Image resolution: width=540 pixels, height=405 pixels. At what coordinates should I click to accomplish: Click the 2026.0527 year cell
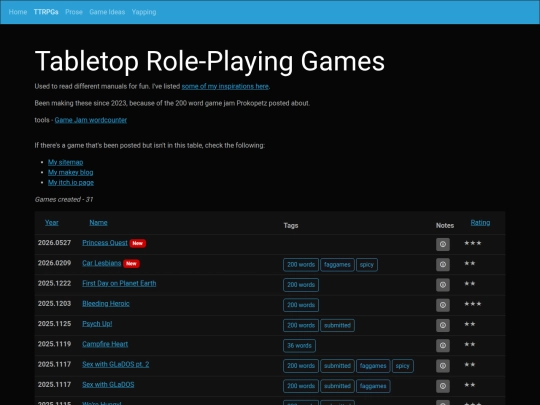(x=54, y=243)
